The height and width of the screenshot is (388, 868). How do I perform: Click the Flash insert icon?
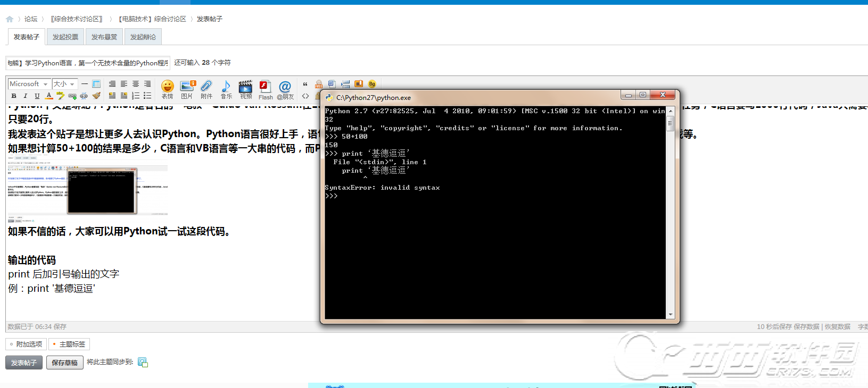[x=265, y=89]
